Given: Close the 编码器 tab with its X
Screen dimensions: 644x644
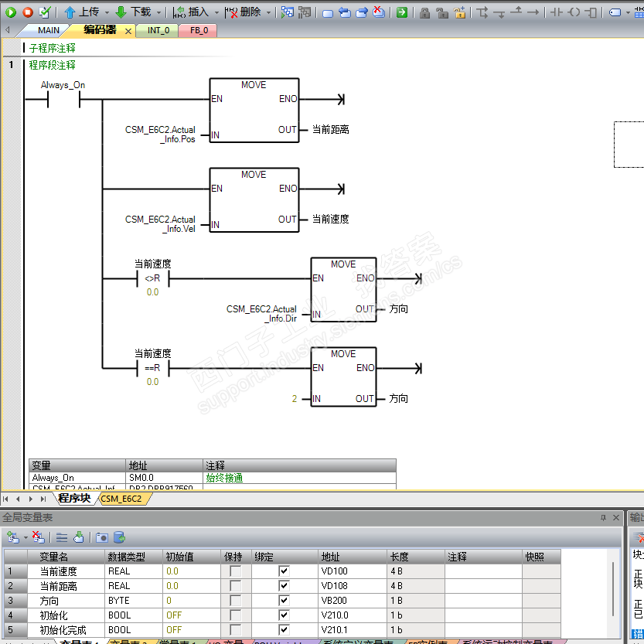Looking at the screenshot, I should click(x=128, y=31).
